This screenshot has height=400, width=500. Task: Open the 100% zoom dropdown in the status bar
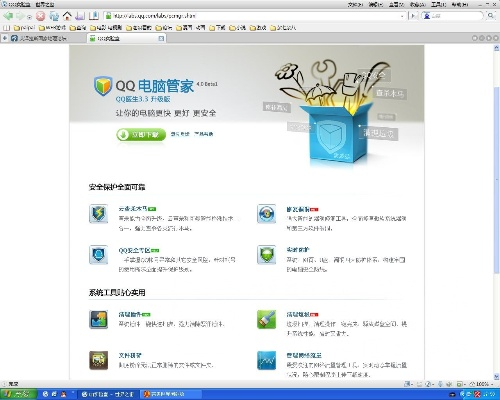tap(482, 384)
